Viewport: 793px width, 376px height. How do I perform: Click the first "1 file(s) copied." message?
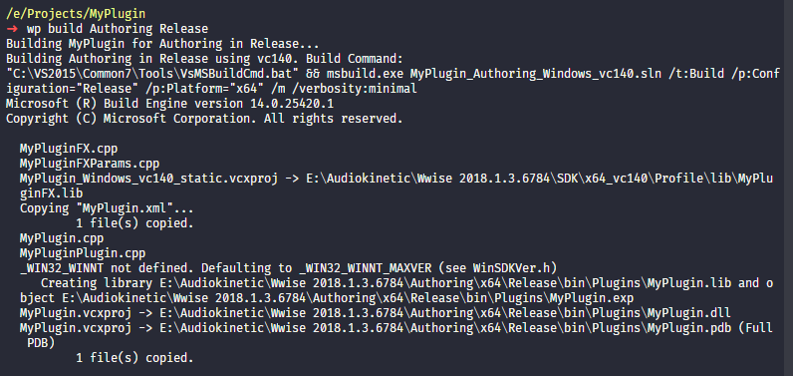coord(135,223)
